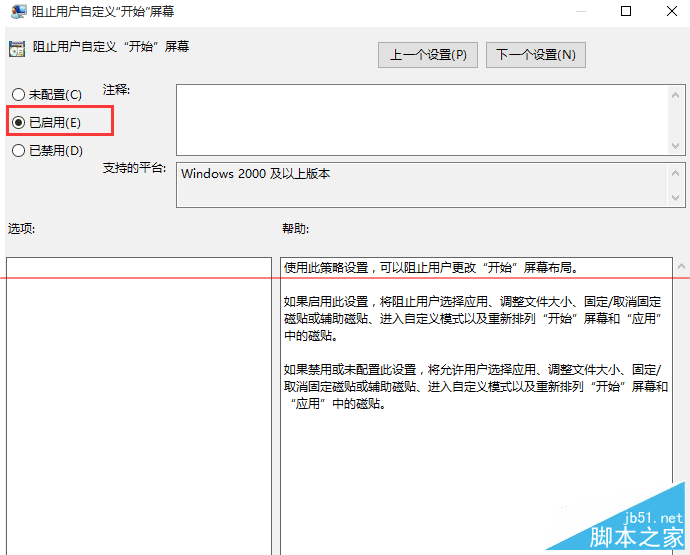Close the policy settings window
Image resolution: width=690 pixels, height=555 pixels.
[x=672, y=11]
